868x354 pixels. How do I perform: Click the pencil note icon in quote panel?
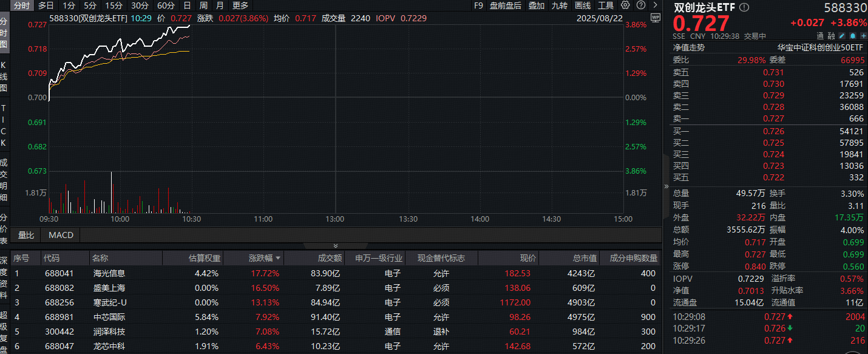[x=842, y=36]
